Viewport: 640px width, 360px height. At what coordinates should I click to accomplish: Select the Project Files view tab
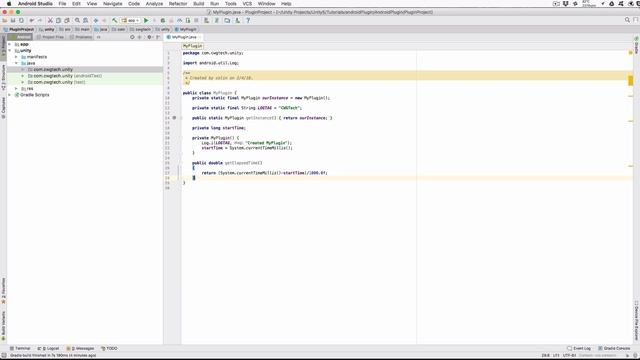tap(51, 37)
